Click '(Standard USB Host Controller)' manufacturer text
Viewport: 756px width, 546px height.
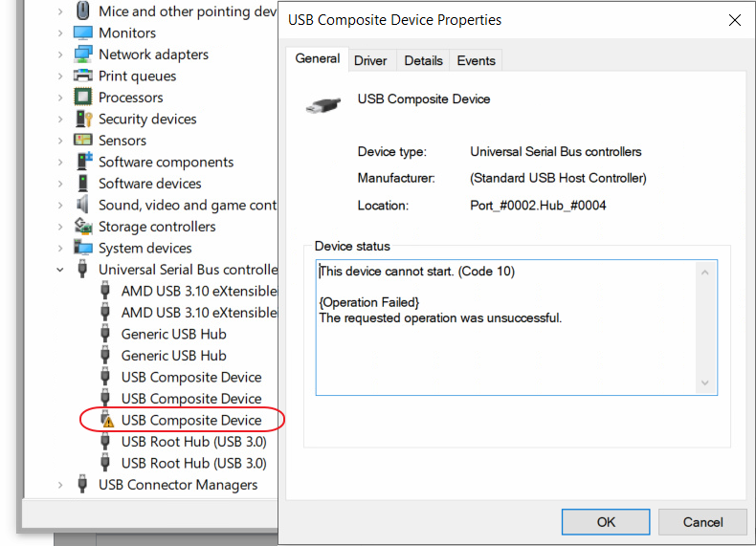click(x=558, y=178)
